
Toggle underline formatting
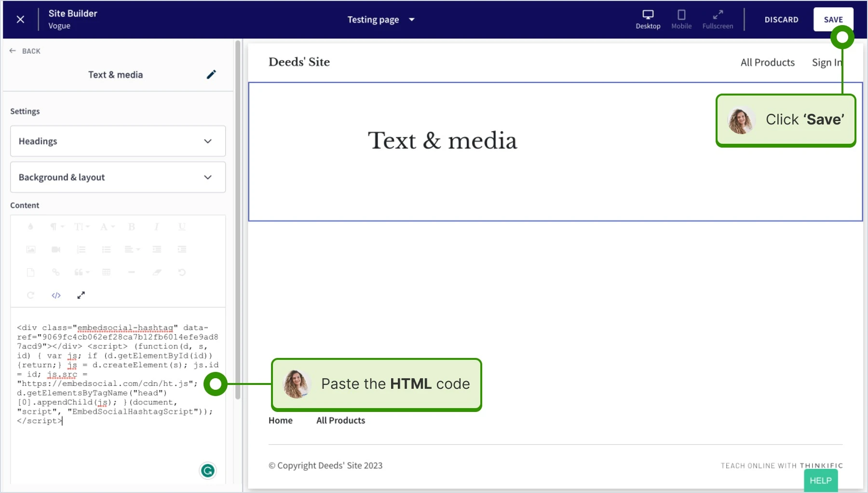182,227
